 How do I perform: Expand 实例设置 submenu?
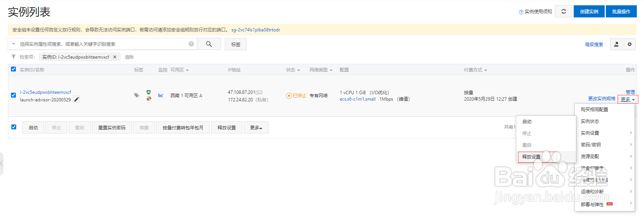[605, 133]
